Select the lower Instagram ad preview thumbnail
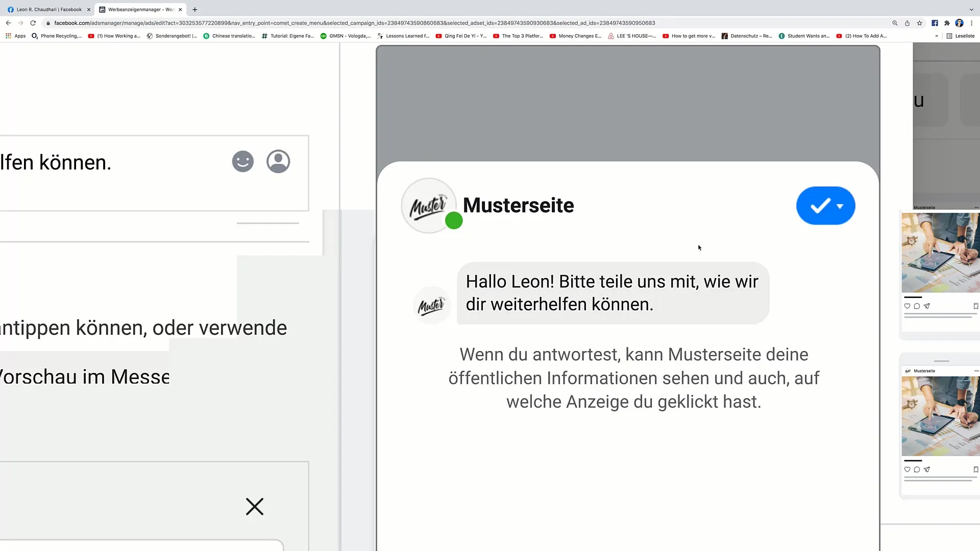This screenshot has height=551, width=980. click(940, 416)
